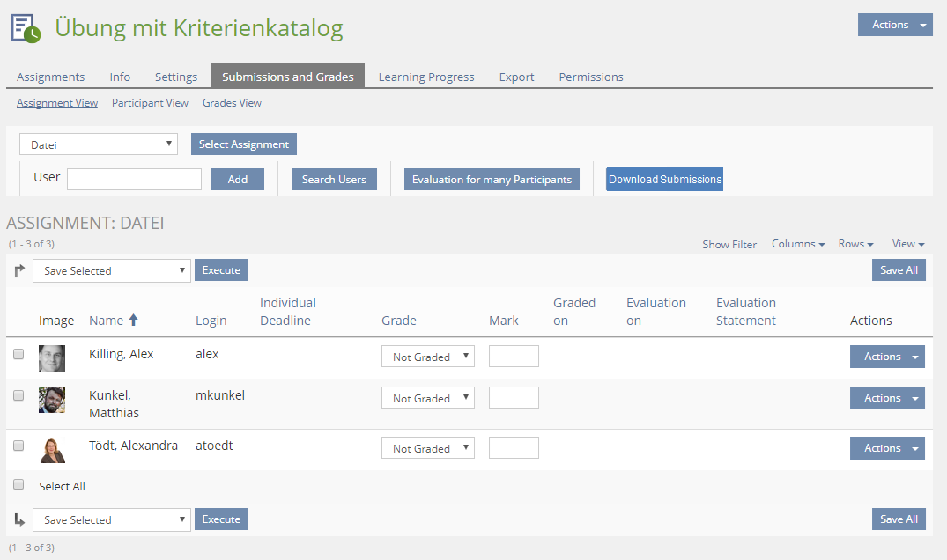
Task: Open Grade dropdown for Alex Killing
Action: tap(427, 357)
